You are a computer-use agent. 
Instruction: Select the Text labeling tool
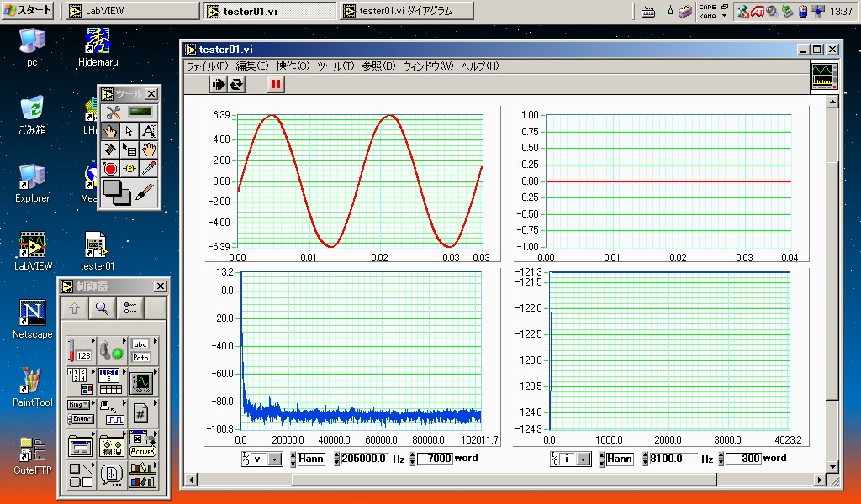pos(148,131)
